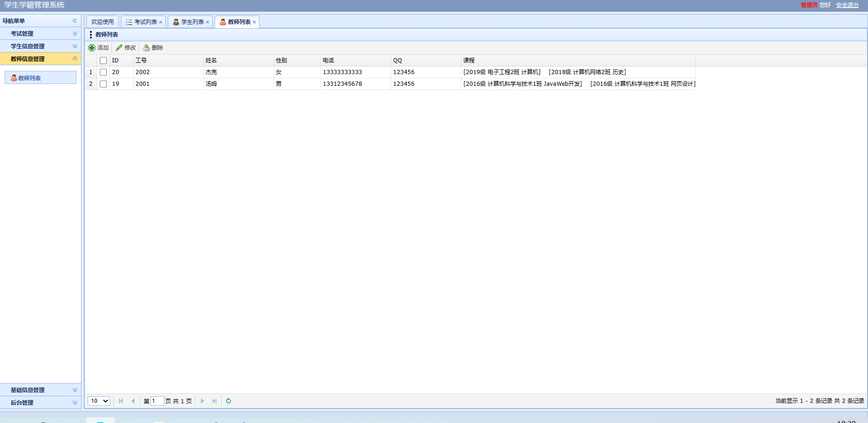Check the row for teacher 汤姆
This screenshot has width=868, height=423.
pos(104,84)
